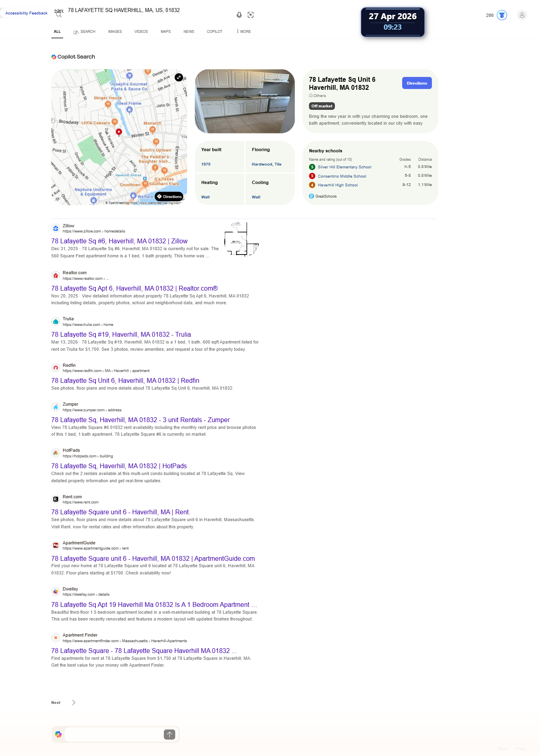
Task: Open the ApartmentGuide.com result link
Action: (153, 559)
